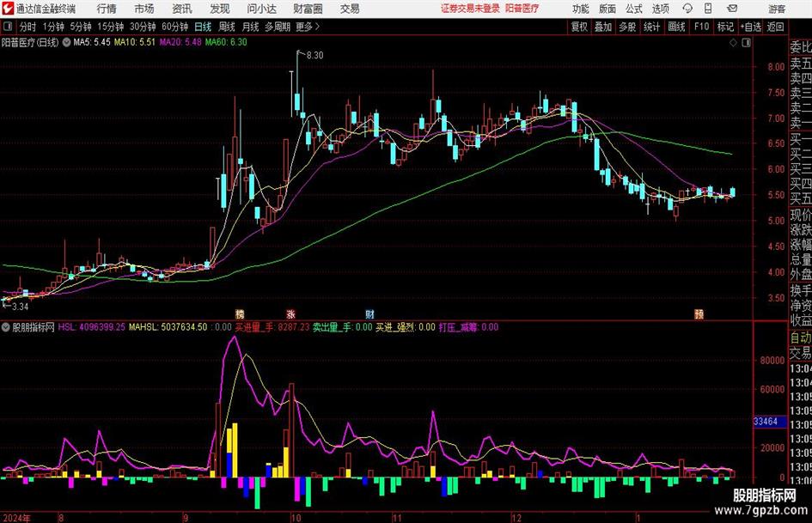Open the F10 company info button

coord(701,27)
